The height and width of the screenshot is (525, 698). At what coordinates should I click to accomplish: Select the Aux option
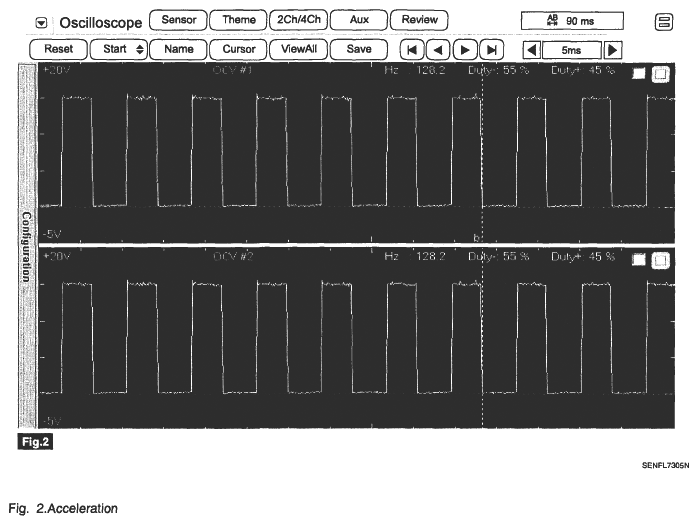point(358,20)
